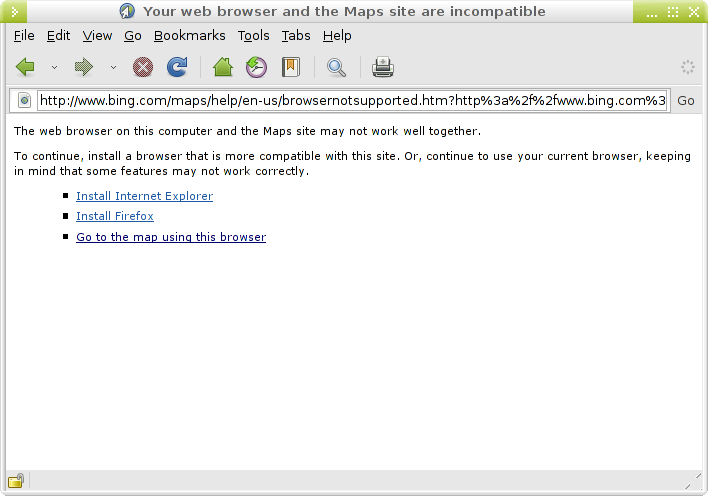708x496 pixels.
Task: Open the File menu
Action: click(x=24, y=35)
